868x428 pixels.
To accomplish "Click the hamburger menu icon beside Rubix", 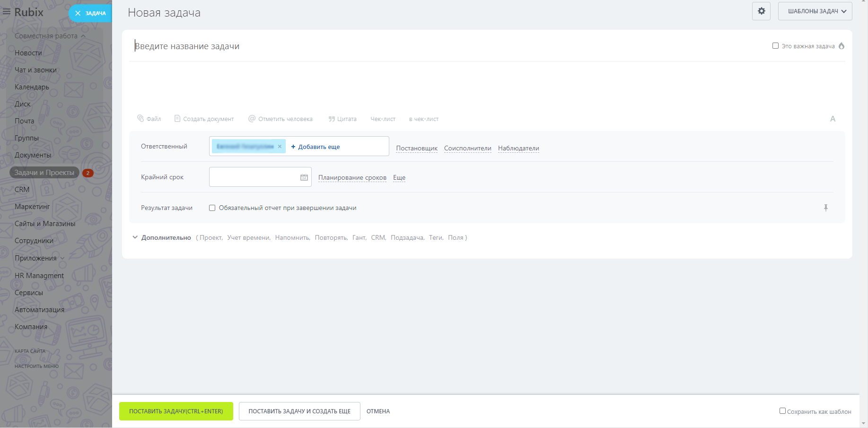I will 7,12.
